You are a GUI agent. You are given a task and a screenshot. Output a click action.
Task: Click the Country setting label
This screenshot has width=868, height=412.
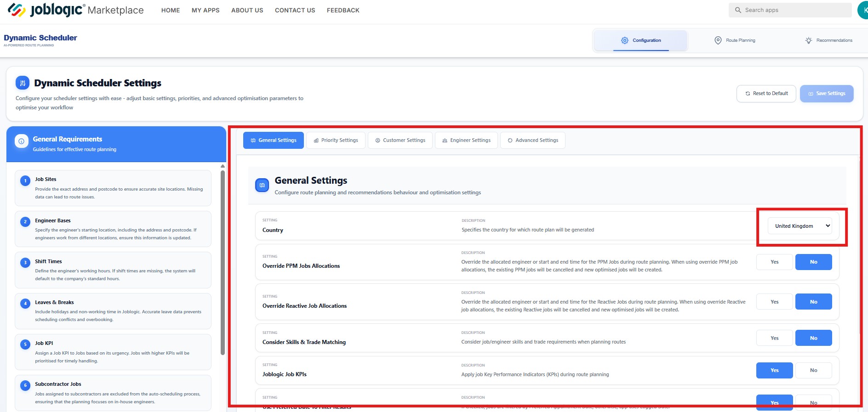pos(273,230)
